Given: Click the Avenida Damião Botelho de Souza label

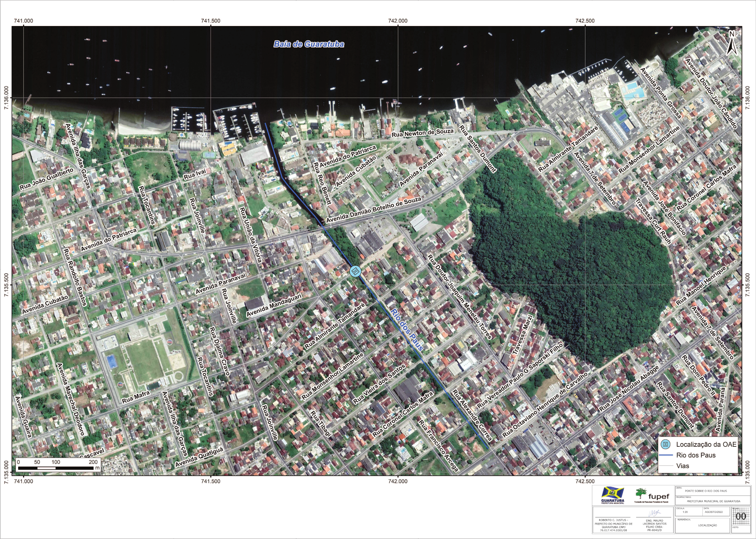Looking at the screenshot, I should tap(373, 209).
